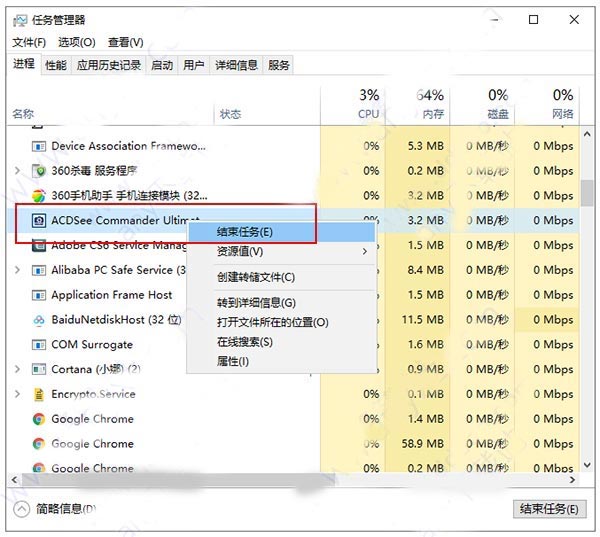Switch to the 用户 tab

point(194,65)
